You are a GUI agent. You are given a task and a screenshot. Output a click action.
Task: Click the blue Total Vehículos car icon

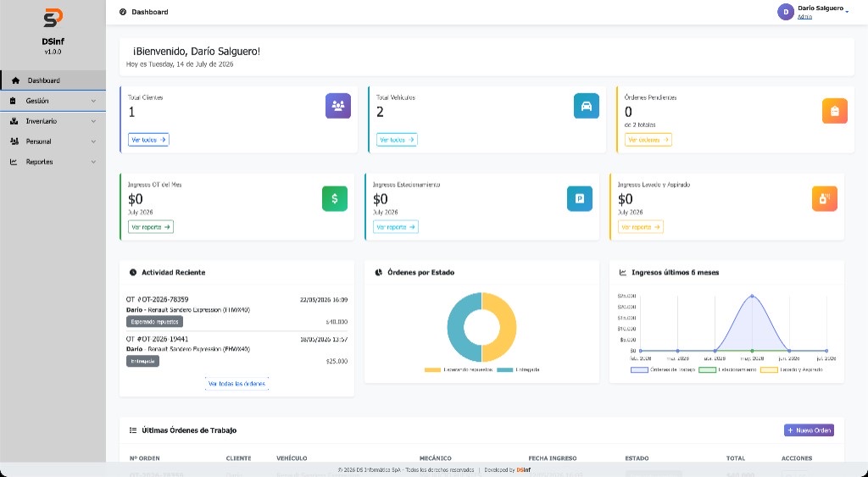tap(587, 106)
